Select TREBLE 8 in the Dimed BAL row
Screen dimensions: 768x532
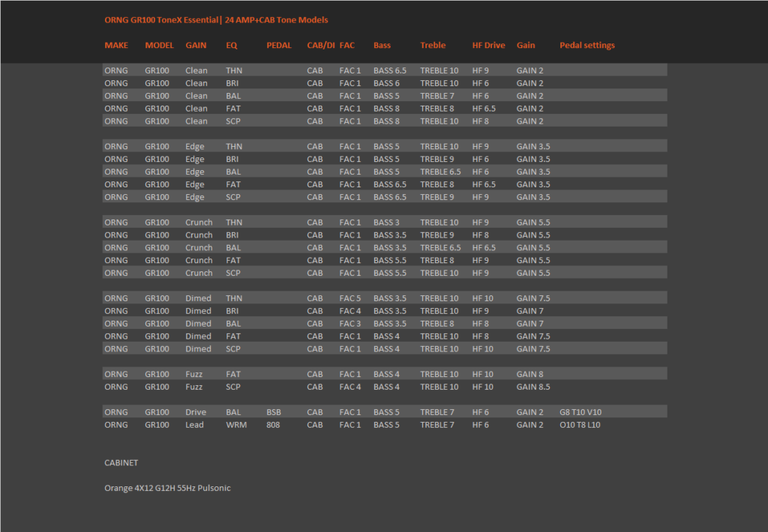tap(437, 324)
